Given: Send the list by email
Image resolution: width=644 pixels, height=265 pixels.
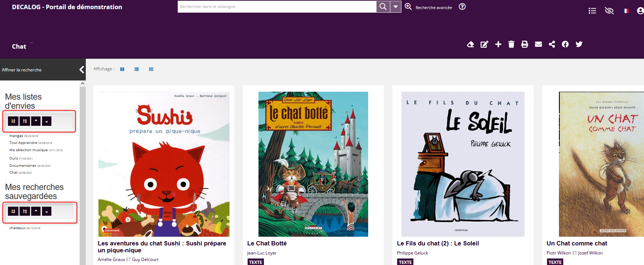Looking at the screenshot, I should pos(538,44).
